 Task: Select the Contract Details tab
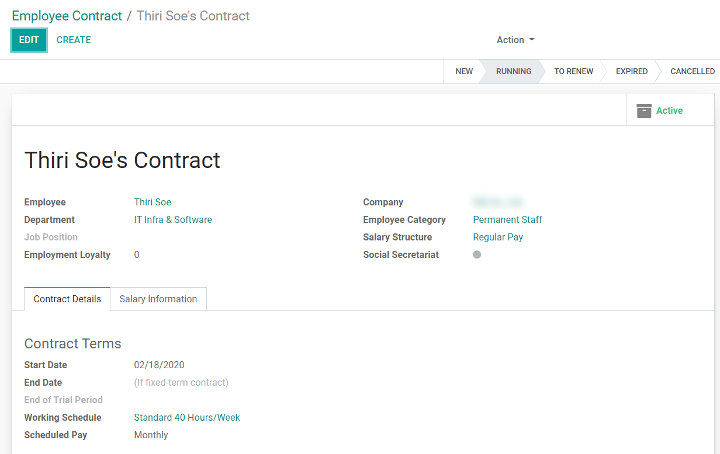click(67, 299)
